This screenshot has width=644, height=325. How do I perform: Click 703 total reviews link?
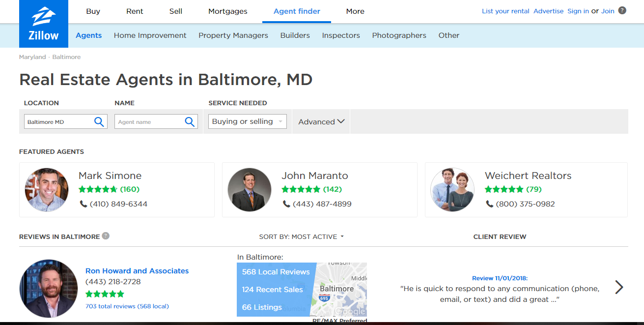[x=127, y=306]
